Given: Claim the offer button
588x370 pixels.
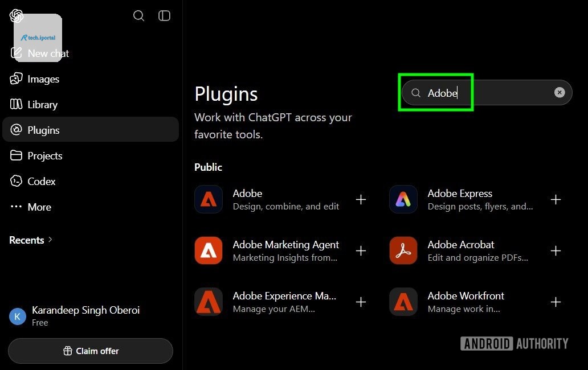Looking at the screenshot, I should (x=91, y=351).
